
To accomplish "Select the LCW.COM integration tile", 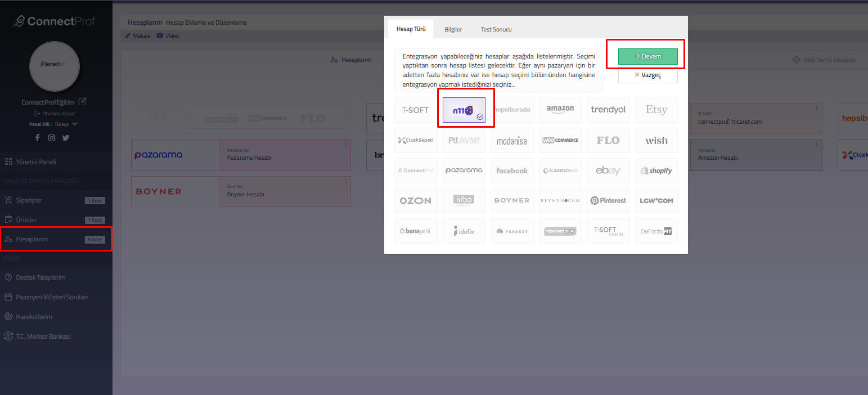I will pos(656,200).
